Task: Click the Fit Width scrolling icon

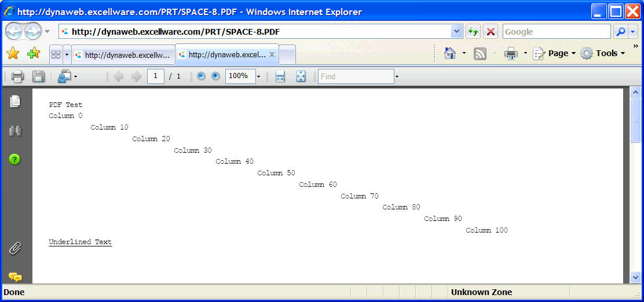Action: pos(280,76)
